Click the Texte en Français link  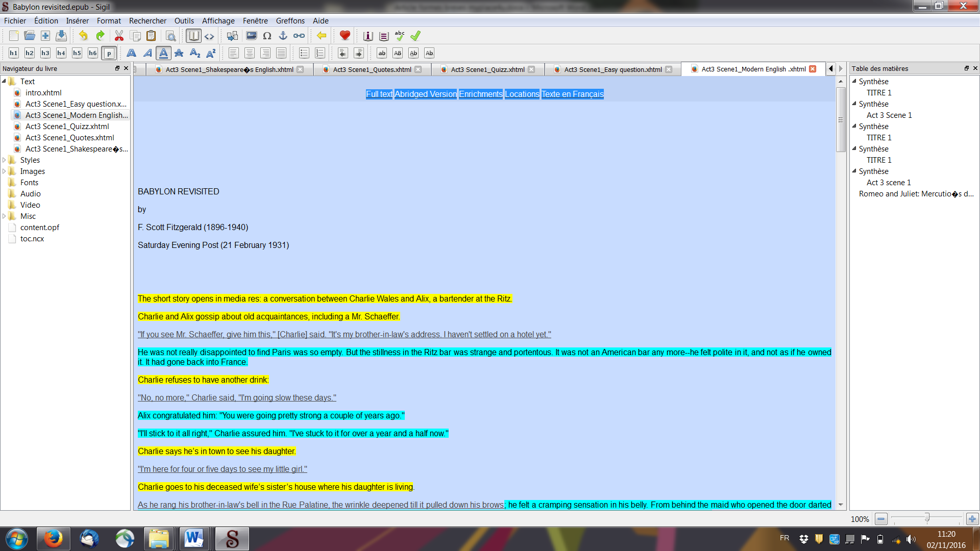point(572,94)
